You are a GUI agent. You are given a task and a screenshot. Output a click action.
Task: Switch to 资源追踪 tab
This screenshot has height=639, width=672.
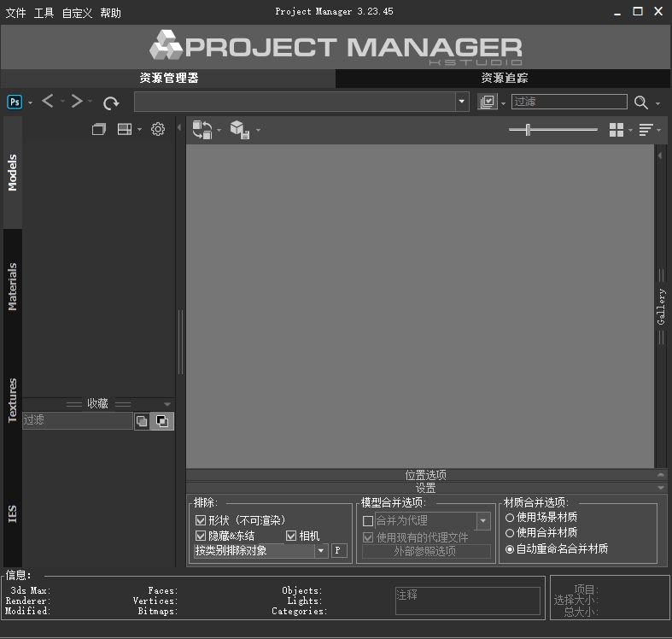504,78
